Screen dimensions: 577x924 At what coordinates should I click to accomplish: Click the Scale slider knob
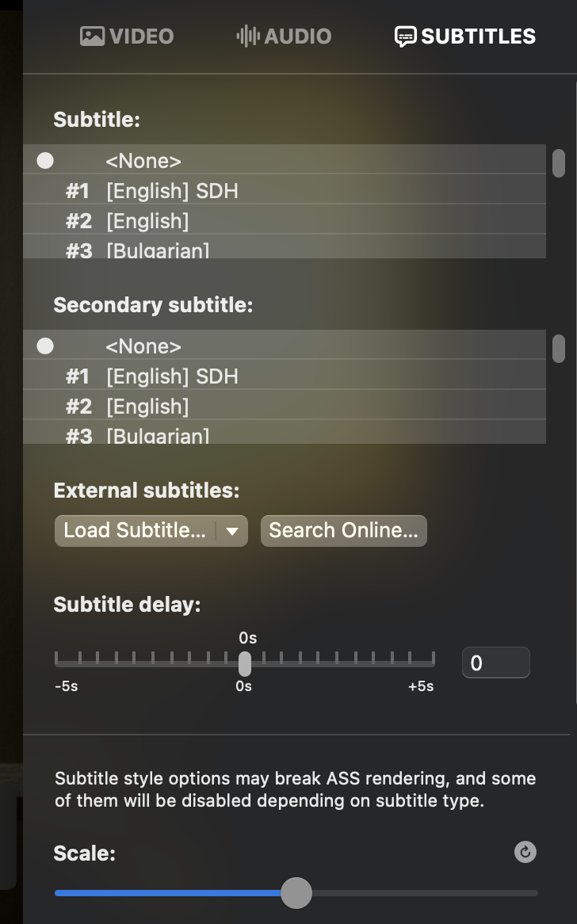tap(296, 893)
